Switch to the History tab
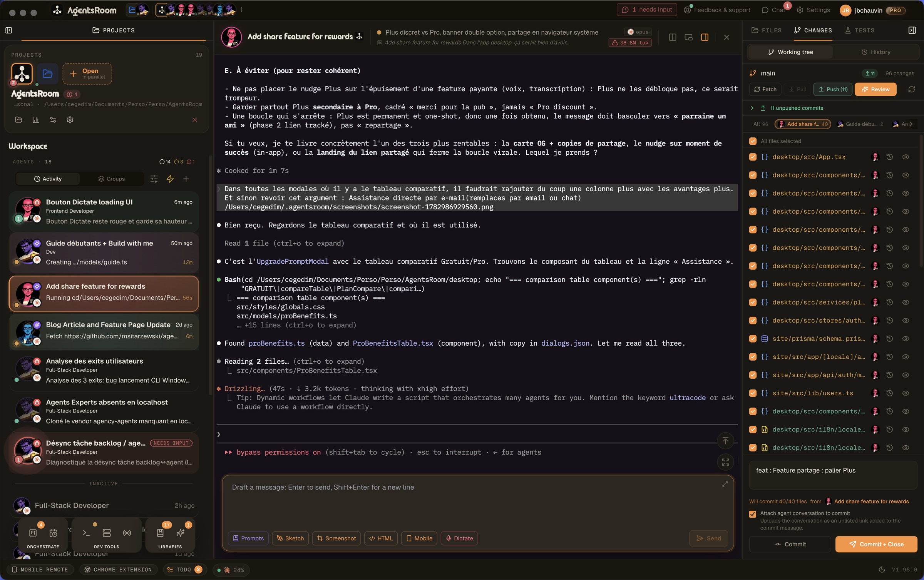This screenshot has width=924, height=580. (x=876, y=52)
